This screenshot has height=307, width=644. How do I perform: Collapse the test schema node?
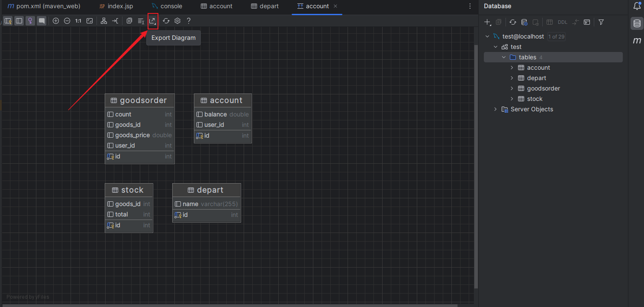click(496, 47)
